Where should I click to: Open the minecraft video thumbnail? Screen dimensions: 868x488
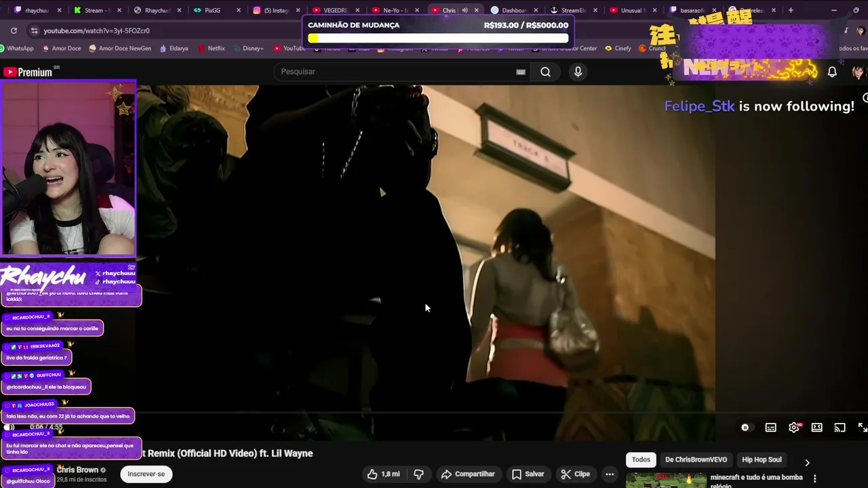coord(665,480)
